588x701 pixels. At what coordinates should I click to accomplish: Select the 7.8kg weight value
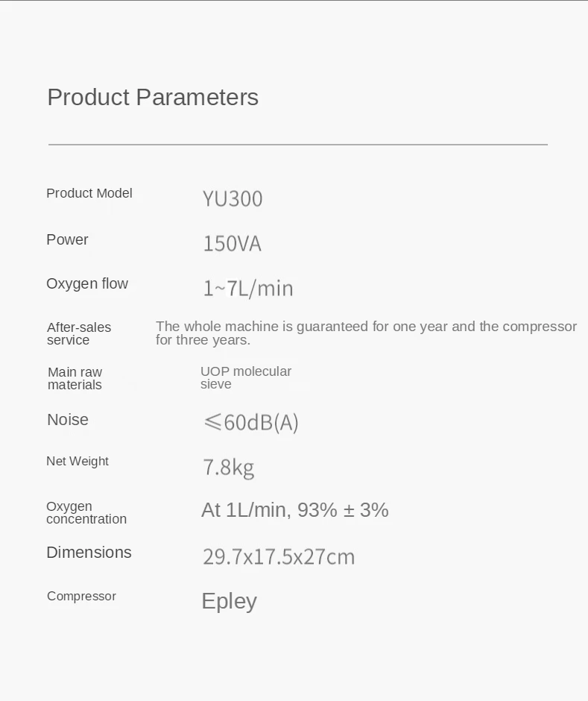tap(228, 468)
